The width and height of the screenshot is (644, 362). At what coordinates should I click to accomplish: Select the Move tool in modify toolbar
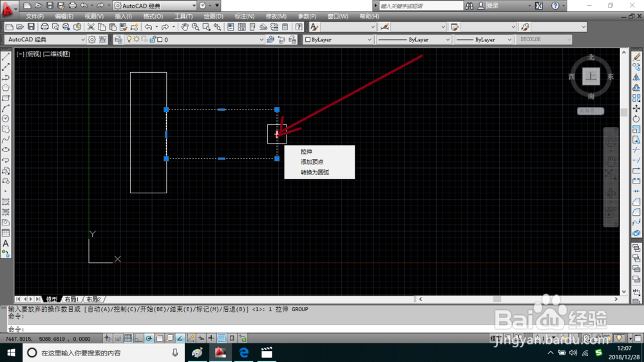tap(636, 108)
